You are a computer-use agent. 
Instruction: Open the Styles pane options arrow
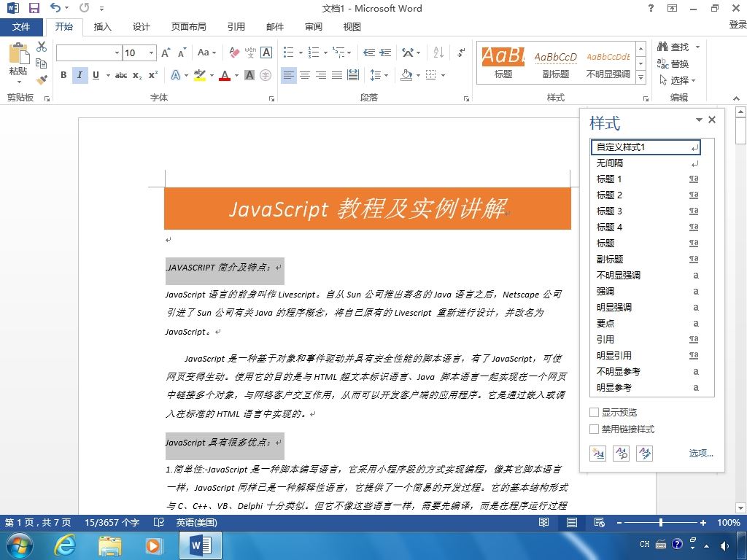tap(699, 120)
